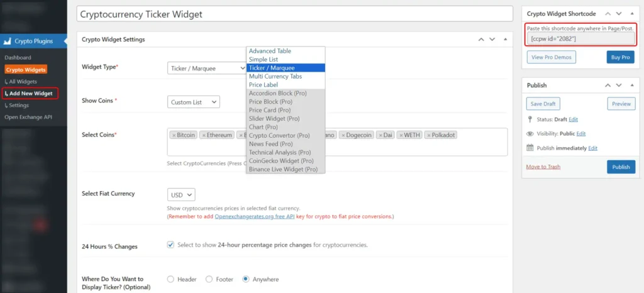Edit the publish immediately time
644x293 pixels.
coord(592,148)
